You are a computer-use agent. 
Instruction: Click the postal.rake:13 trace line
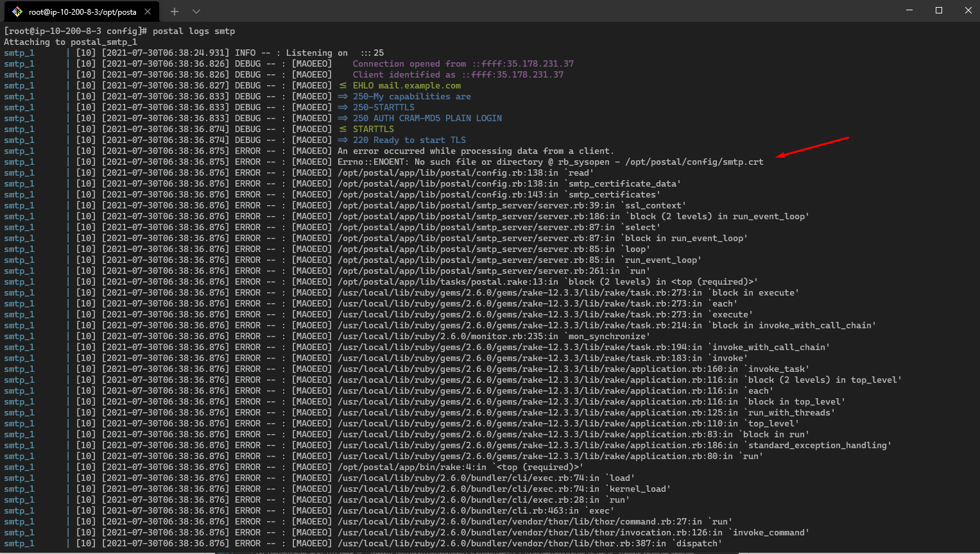coord(548,281)
